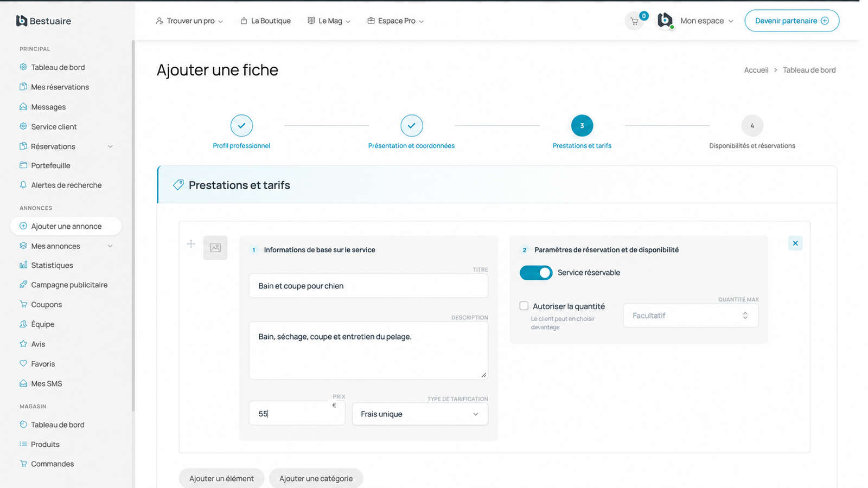
Task: Click the Bestuaire logo
Action: pos(43,21)
